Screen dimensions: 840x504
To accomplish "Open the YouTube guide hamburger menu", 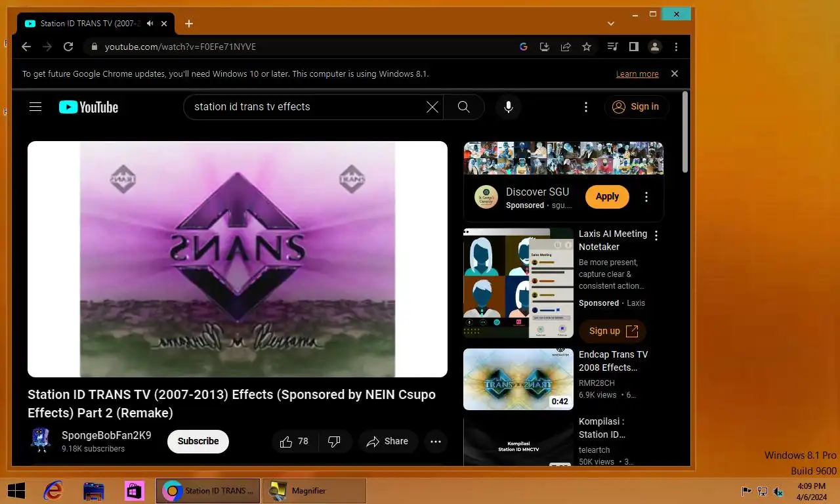I will 35,107.
